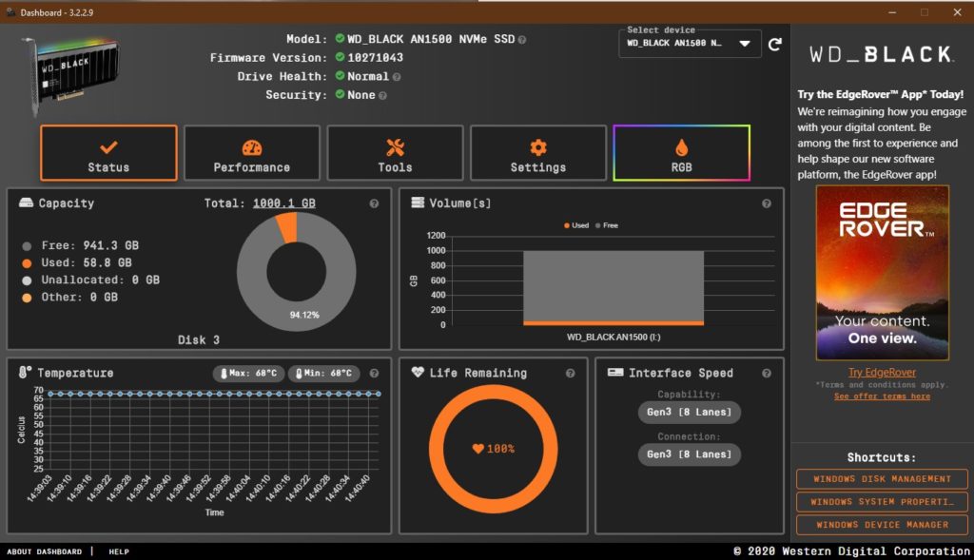Open Interface Speed help icon
Screen dimensions: 974x560
tap(767, 373)
